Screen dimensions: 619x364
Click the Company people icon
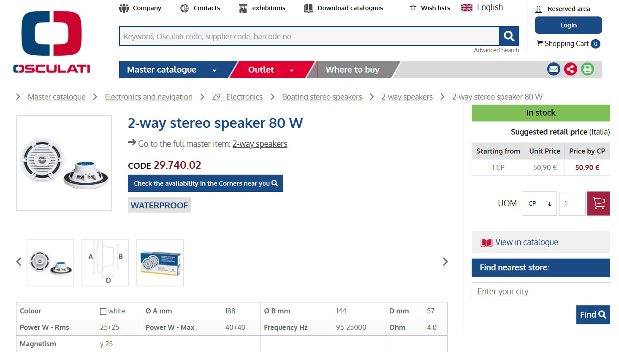click(124, 8)
